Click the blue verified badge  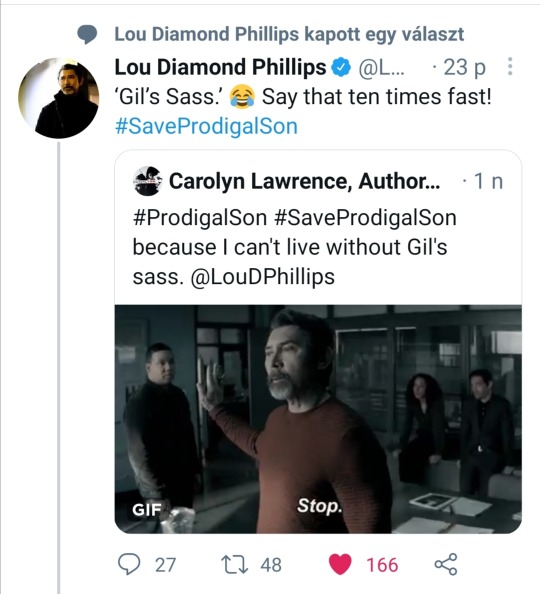[341, 67]
